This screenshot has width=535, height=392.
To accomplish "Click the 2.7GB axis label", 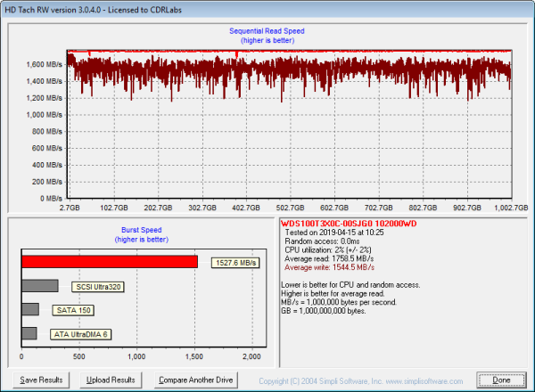I will [70, 208].
